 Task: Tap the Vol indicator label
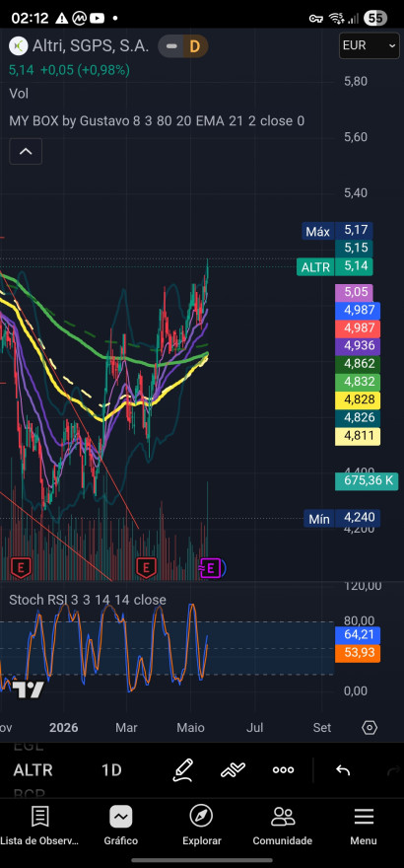point(19,94)
